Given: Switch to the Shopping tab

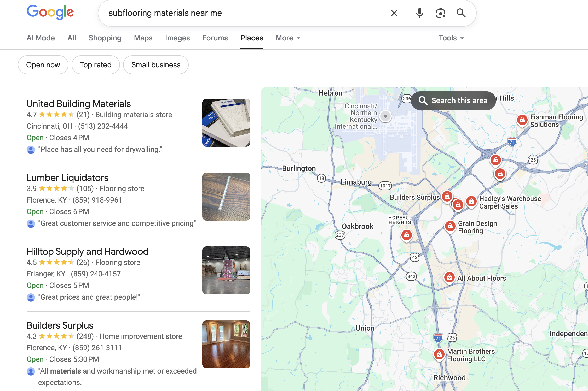Looking at the screenshot, I should [105, 38].
